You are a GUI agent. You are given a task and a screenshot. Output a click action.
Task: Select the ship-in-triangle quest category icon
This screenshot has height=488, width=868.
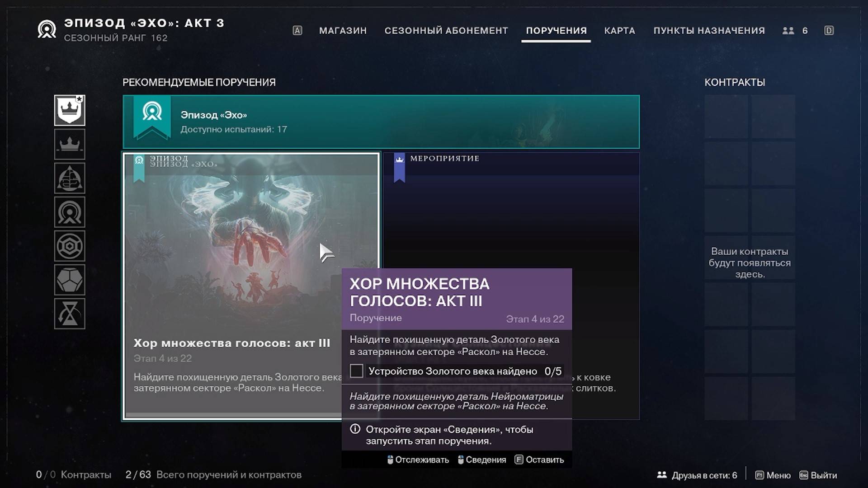coord(70,178)
